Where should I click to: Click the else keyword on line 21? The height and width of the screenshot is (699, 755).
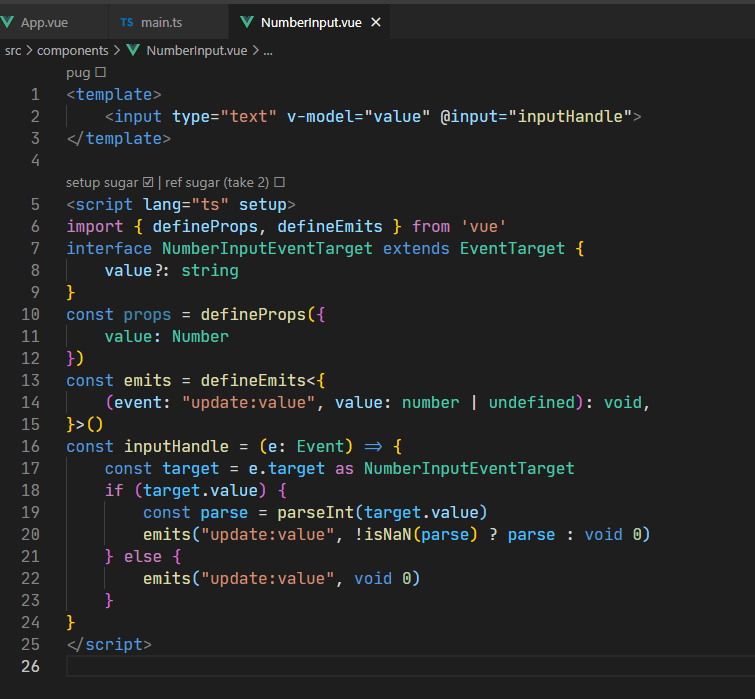143,557
